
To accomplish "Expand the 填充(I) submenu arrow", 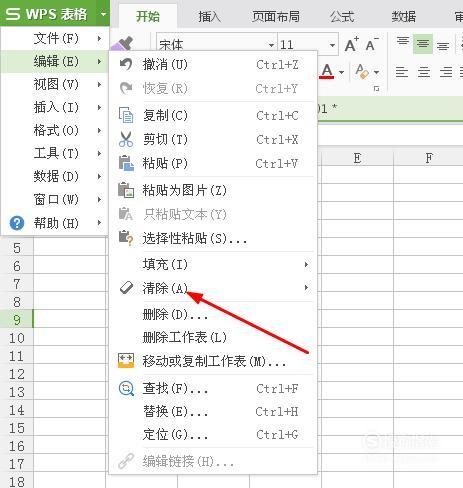I will (306, 264).
